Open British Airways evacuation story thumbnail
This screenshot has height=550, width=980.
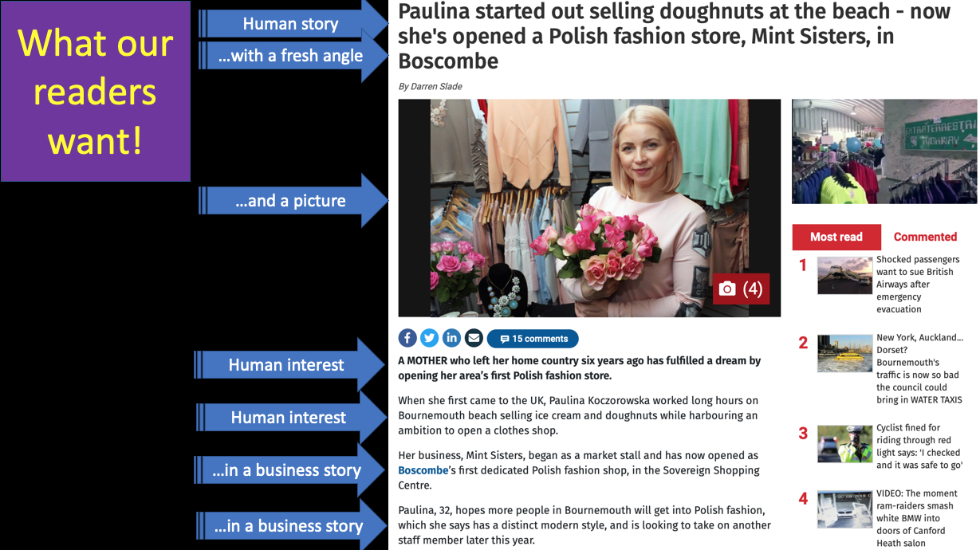pos(844,275)
